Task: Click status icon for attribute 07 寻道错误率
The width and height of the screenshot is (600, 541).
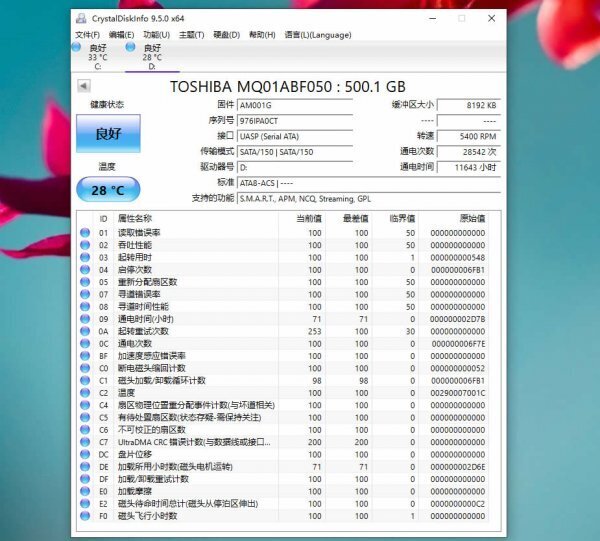Action: point(85,294)
